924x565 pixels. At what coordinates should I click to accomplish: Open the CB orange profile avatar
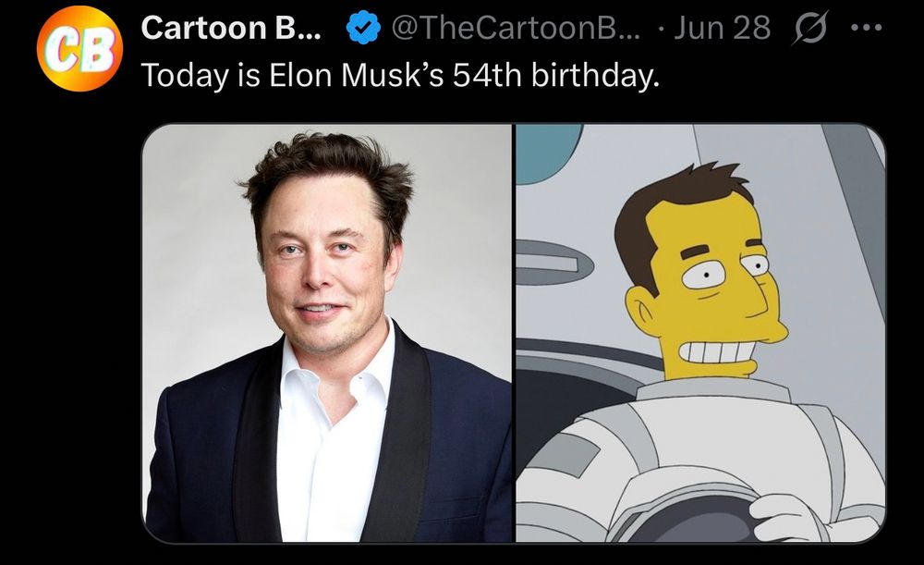click(79, 48)
